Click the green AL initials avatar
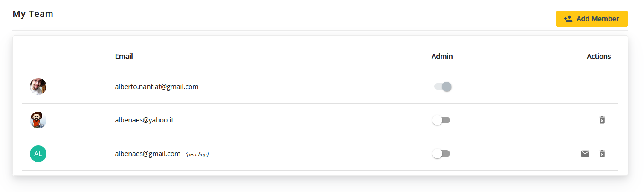The width and height of the screenshot is (644, 192). tap(38, 154)
